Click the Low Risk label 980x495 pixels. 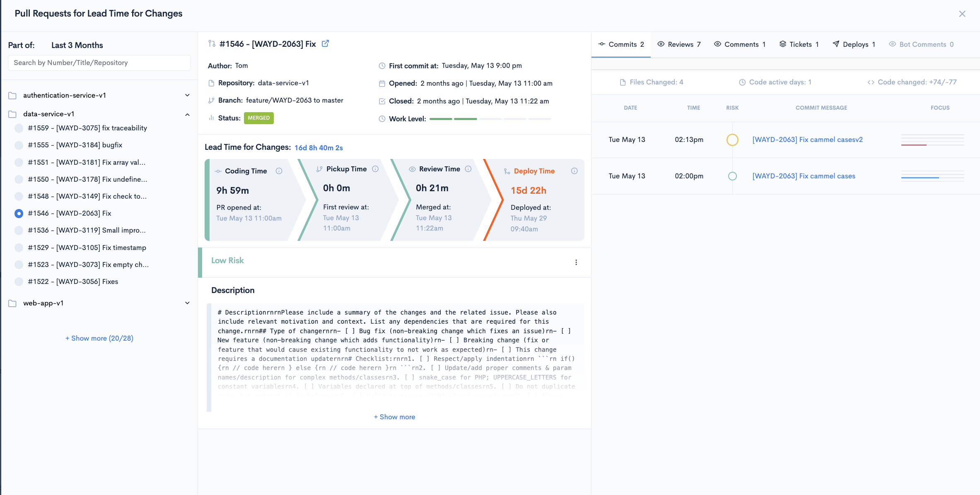pyautogui.click(x=227, y=261)
